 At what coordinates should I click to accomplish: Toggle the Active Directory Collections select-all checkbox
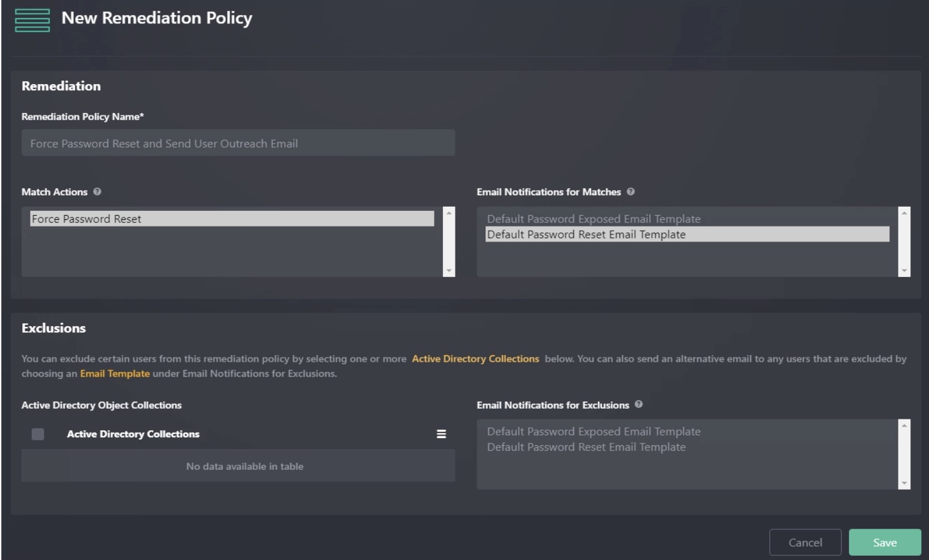pos(38,434)
